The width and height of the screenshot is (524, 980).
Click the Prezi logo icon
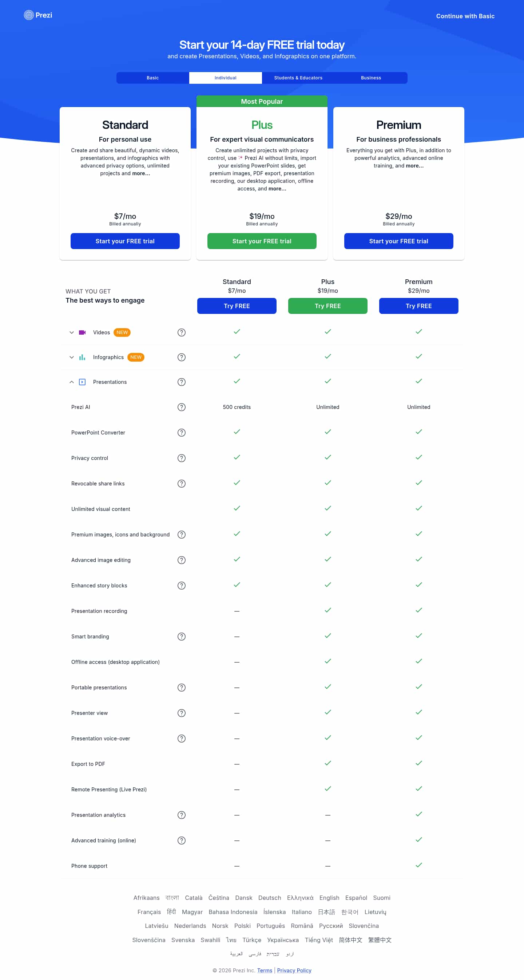(29, 15)
